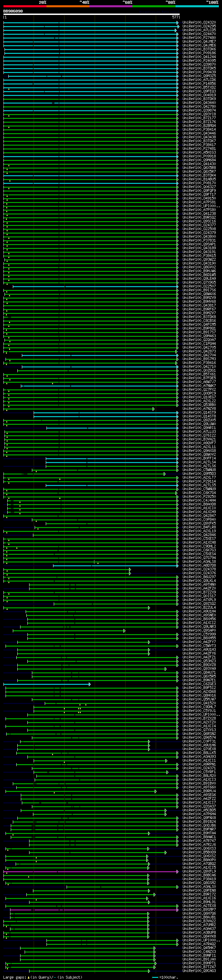Viewport: 222px width, 980px height.
Task: Select hit label UniRef100_Q84YK8
Action: tap(199, 936)
